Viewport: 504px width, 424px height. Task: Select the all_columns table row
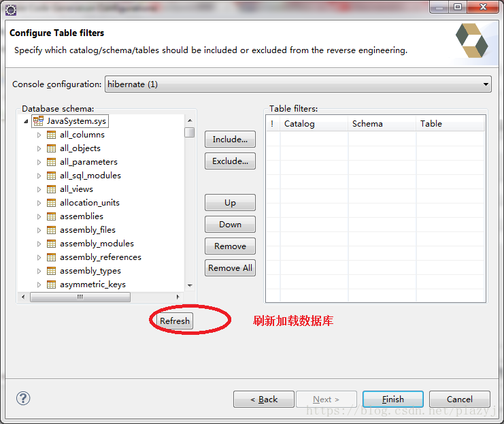(x=82, y=135)
